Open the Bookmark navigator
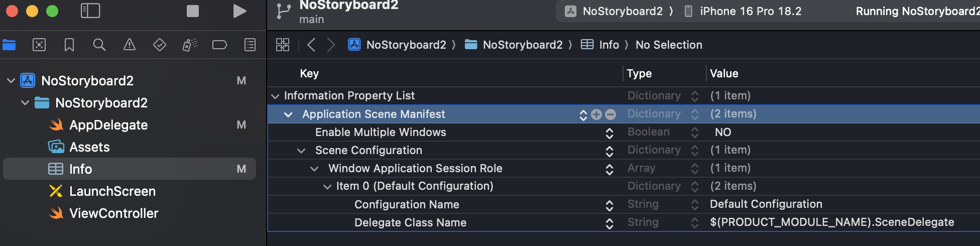Image resolution: width=980 pixels, height=246 pixels. tap(69, 45)
